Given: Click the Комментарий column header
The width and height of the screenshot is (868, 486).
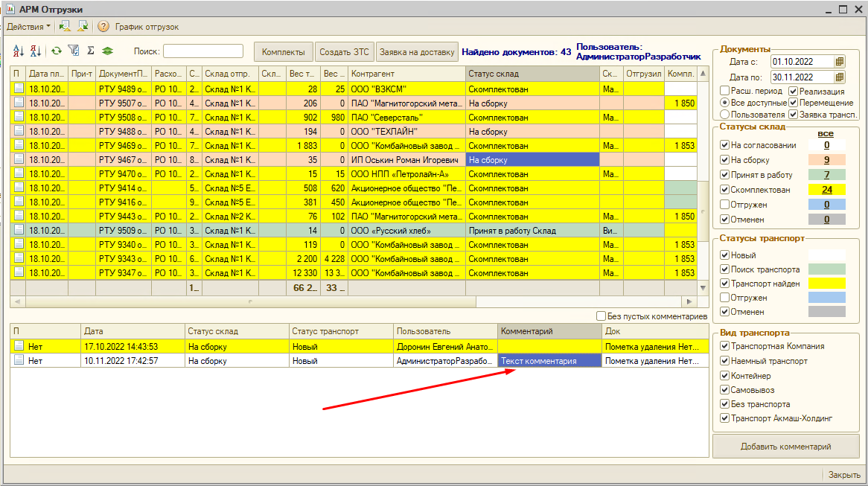Looking at the screenshot, I should 549,331.
